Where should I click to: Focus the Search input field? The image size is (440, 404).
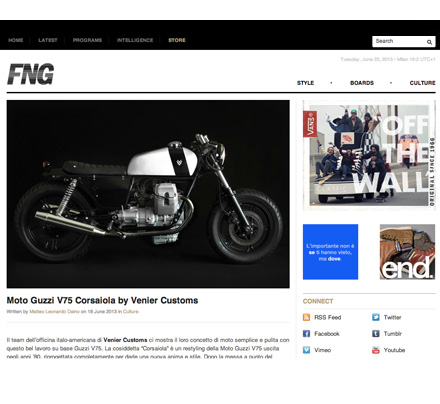(399, 41)
